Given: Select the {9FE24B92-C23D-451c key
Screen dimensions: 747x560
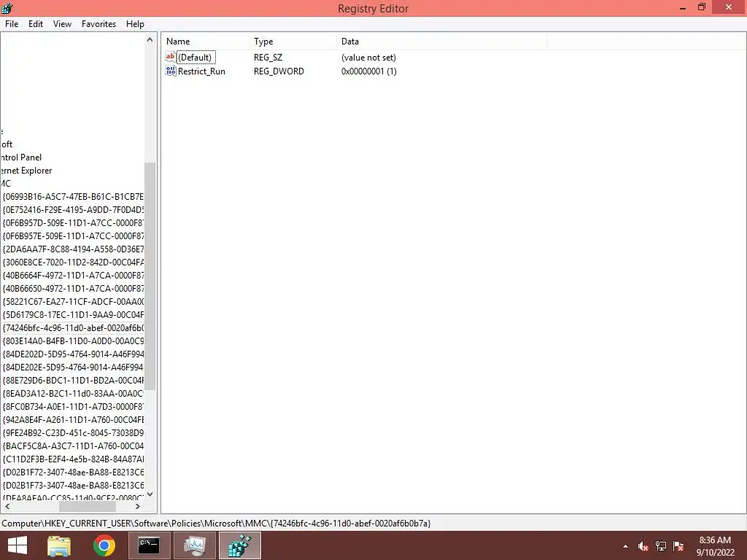Looking at the screenshot, I should 73,433.
